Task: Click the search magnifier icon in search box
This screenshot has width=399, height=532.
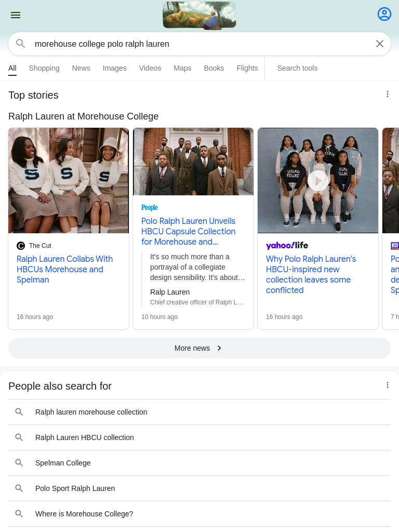Action: 21,44
